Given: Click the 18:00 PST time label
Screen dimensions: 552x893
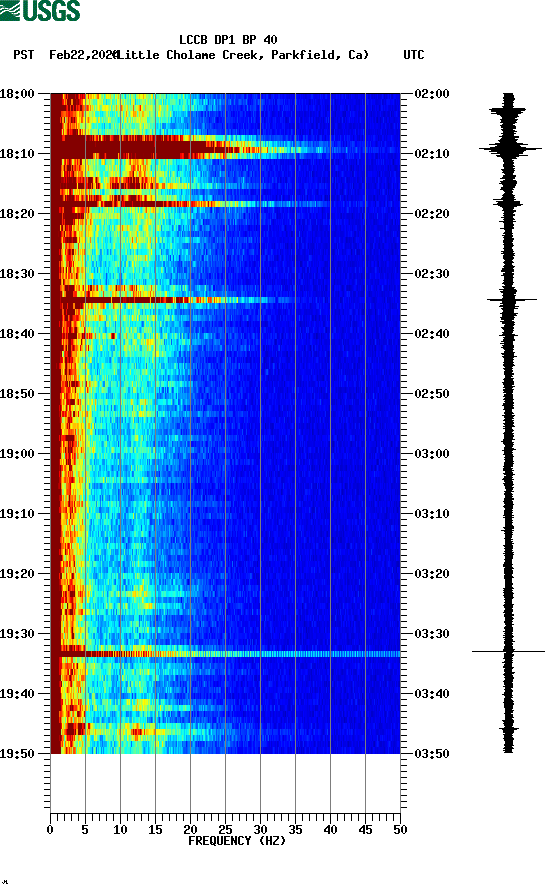Looking at the screenshot, I should pyautogui.click(x=17, y=93).
